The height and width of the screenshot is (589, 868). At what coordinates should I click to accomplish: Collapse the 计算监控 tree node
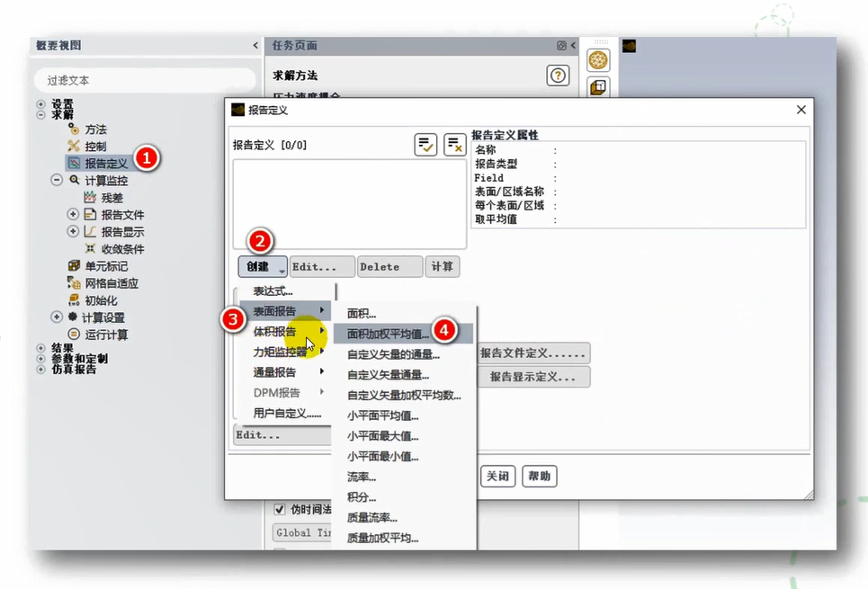(x=57, y=181)
